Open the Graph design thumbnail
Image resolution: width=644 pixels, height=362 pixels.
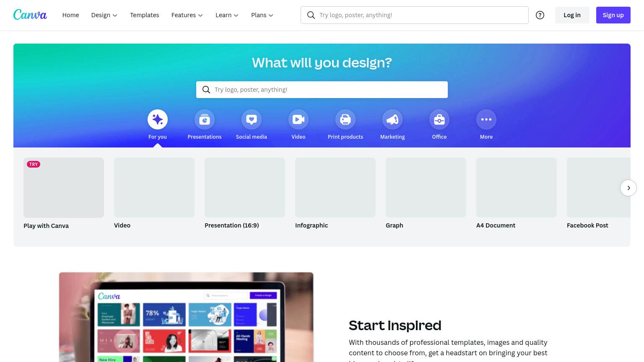[426, 187]
